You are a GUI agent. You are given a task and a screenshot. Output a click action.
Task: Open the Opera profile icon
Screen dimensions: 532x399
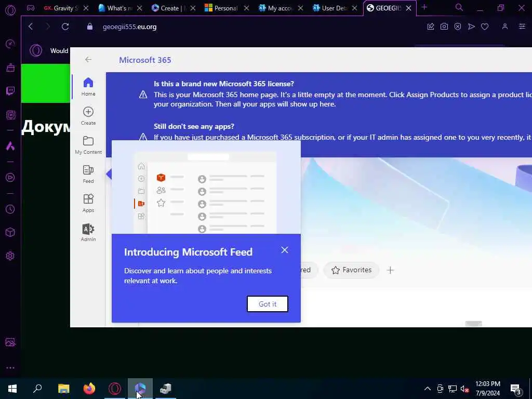point(505,26)
